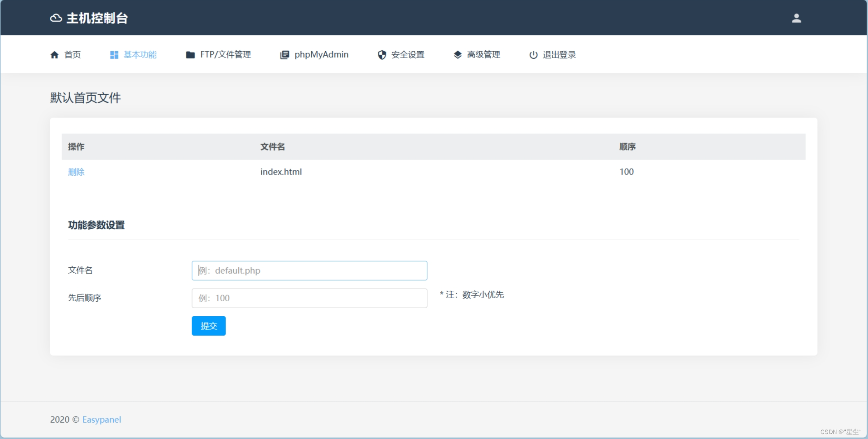The width and height of the screenshot is (868, 439).
Task: Open the 首页 menu item
Action: pos(72,55)
